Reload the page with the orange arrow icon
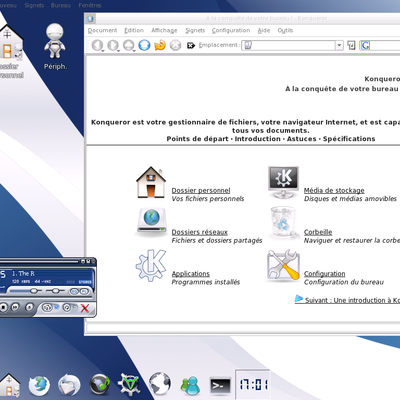The image size is (400, 400). (160, 45)
